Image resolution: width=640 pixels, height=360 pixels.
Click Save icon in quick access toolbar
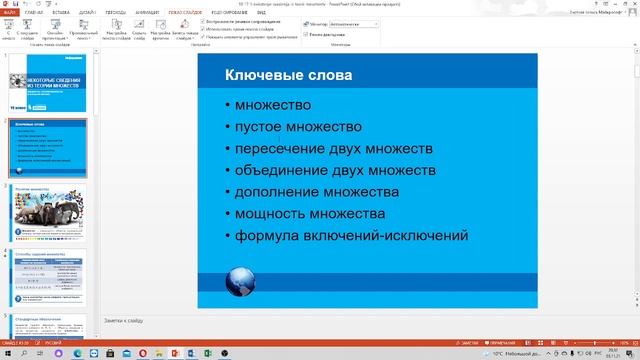pos(16,4)
